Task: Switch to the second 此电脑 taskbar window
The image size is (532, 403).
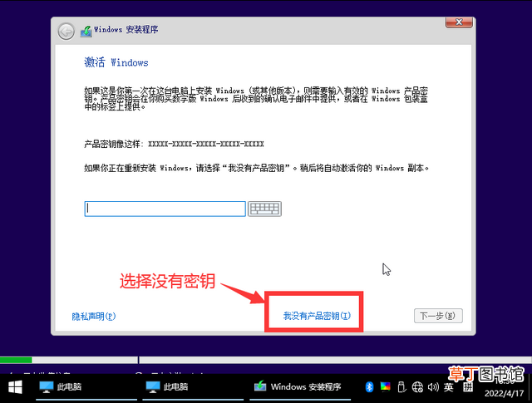Action: coord(193,386)
